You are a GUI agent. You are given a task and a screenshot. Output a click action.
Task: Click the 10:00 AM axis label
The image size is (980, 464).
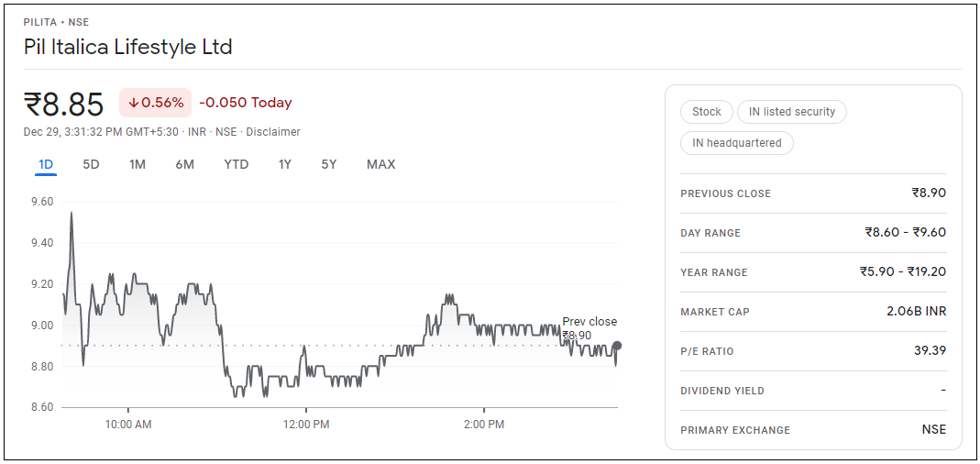click(128, 425)
